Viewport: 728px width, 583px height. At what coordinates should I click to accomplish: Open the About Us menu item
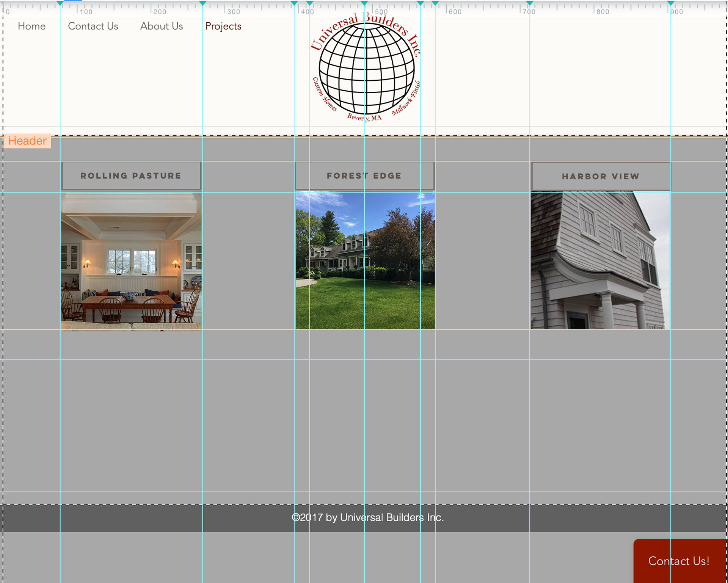tap(162, 26)
